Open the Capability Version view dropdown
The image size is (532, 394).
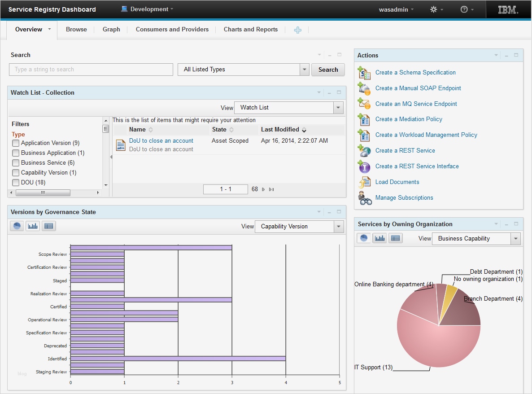click(x=339, y=227)
